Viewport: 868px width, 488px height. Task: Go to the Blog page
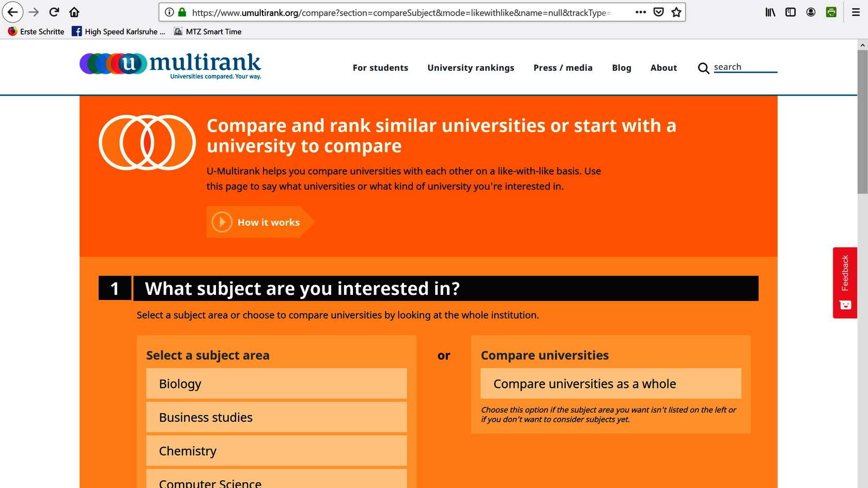(x=622, y=68)
